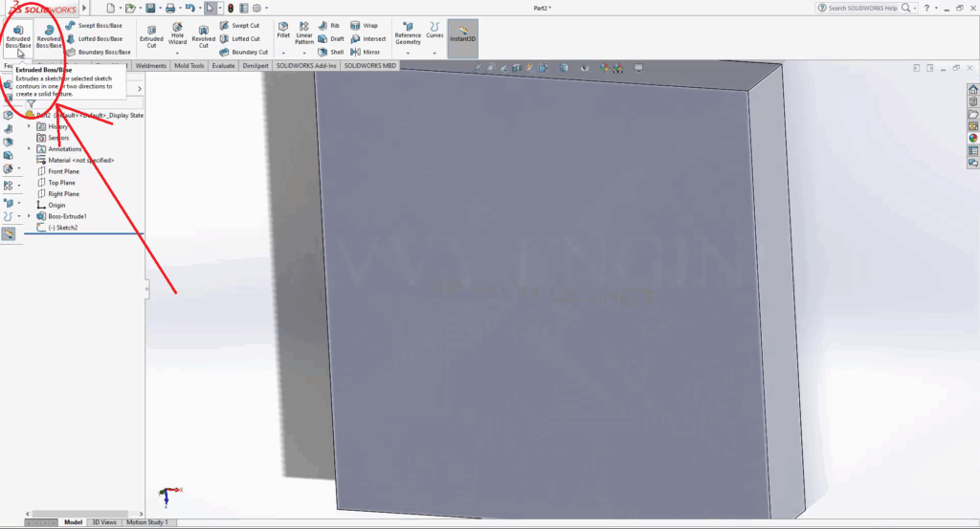Screen dimensions: 980x529
Task: Expand the Boss-Extrude1 feature in tree
Action: tap(29, 216)
